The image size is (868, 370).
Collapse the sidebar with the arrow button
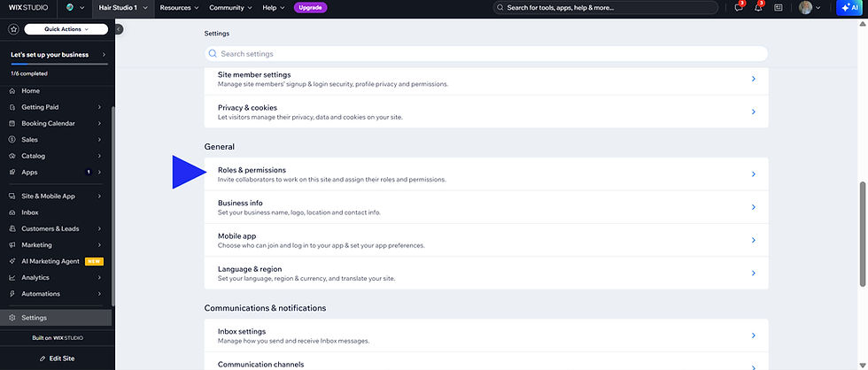(x=119, y=29)
